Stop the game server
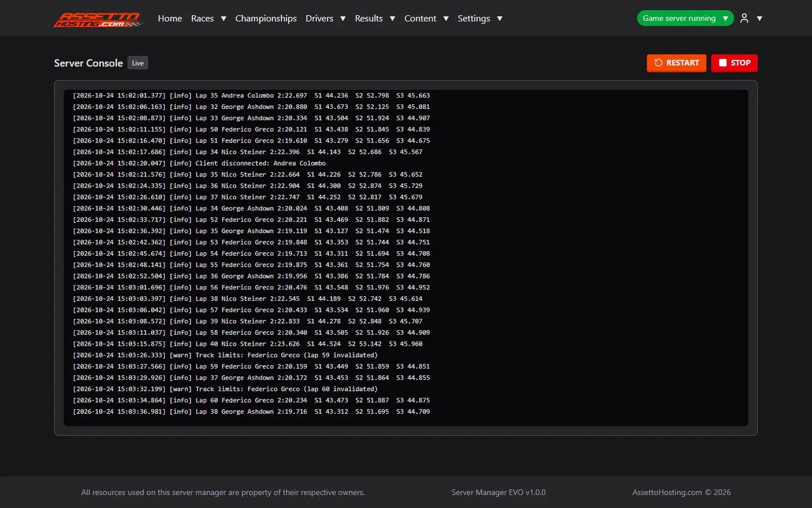 pyautogui.click(x=734, y=63)
